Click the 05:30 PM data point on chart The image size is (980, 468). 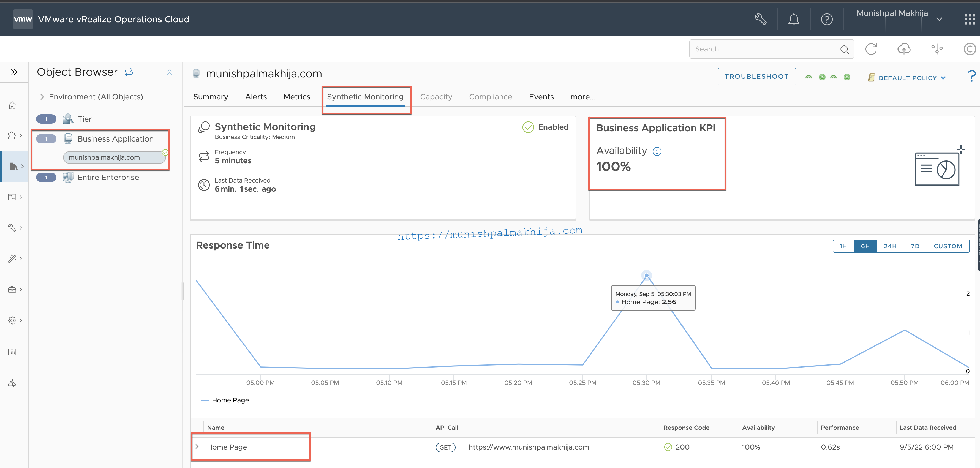pos(646,276)
